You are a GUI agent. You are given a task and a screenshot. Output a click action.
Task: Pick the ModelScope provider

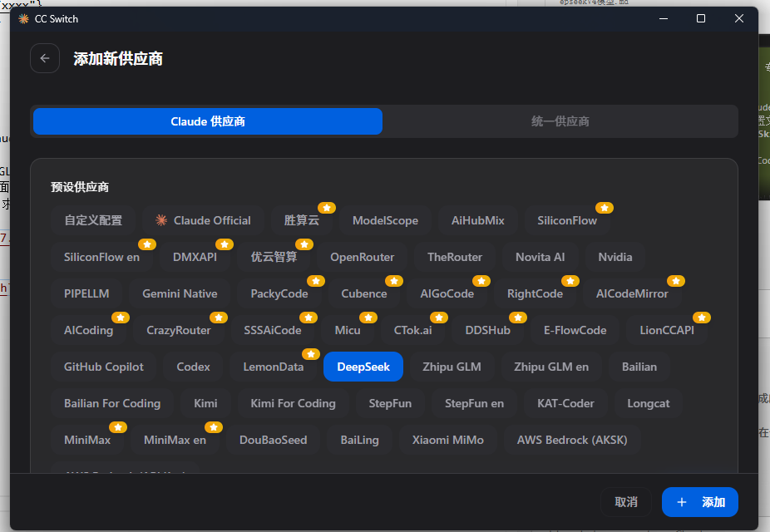[385, 220]
